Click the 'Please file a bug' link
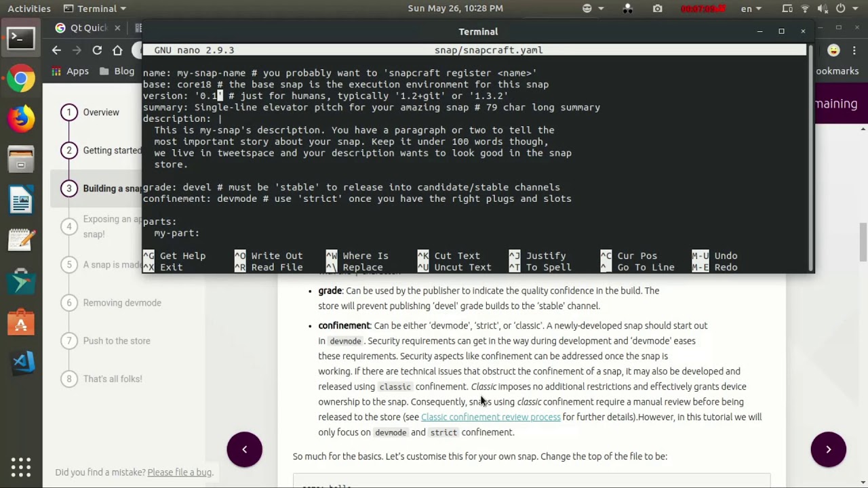The height and width of the screenshot is (488, 868). pyautogui.click(x=180, y=472)
